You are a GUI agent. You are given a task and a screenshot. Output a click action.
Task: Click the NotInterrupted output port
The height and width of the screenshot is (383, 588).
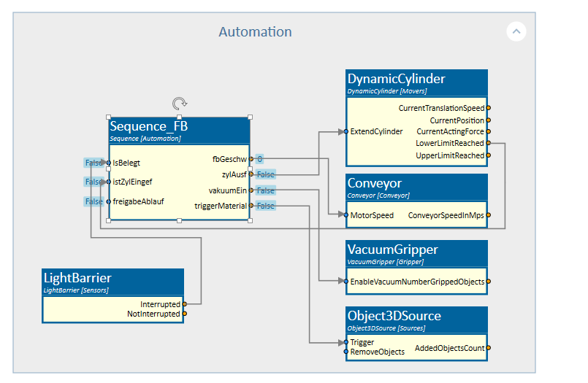(185, 314)
